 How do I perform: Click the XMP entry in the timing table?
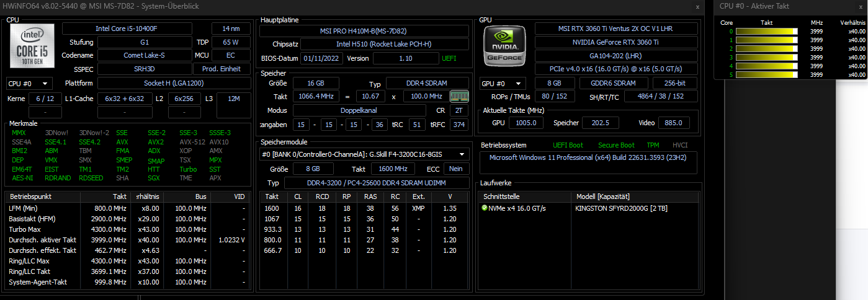coord(418,208)
